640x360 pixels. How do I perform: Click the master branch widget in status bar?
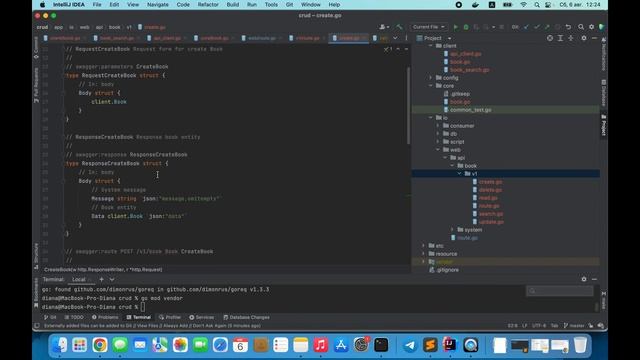[x=574, y=326]
